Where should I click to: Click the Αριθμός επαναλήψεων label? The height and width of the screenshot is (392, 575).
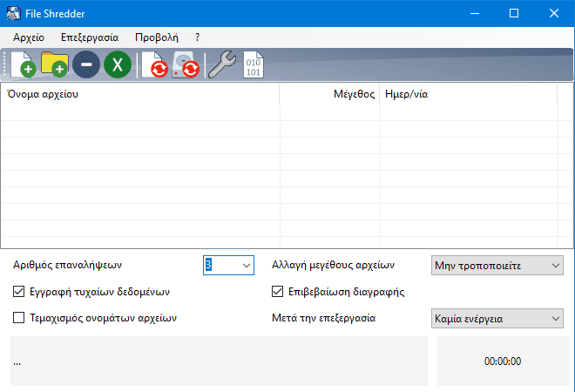pyautogui.click(x=67, y=265)
